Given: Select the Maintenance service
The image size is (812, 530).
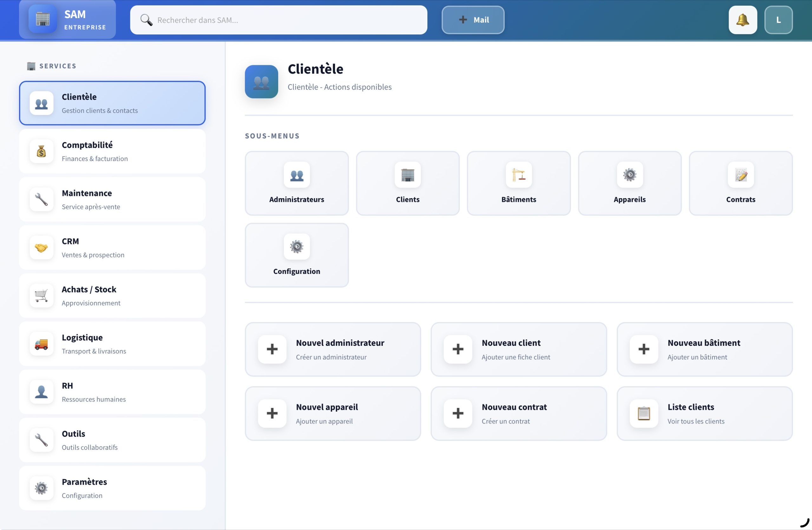Looking at the screenshot, I should pos(112,199).
